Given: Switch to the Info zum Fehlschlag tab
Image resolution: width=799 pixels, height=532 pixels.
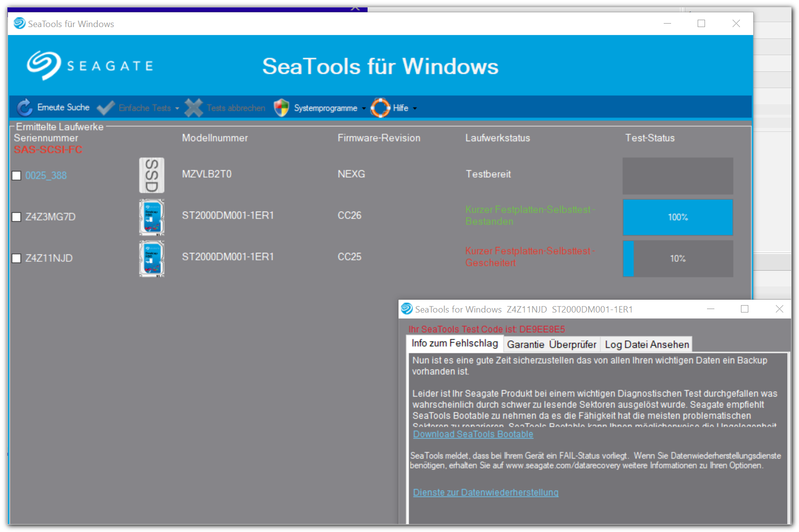Looking at the screenshot, I should point(455,344).
